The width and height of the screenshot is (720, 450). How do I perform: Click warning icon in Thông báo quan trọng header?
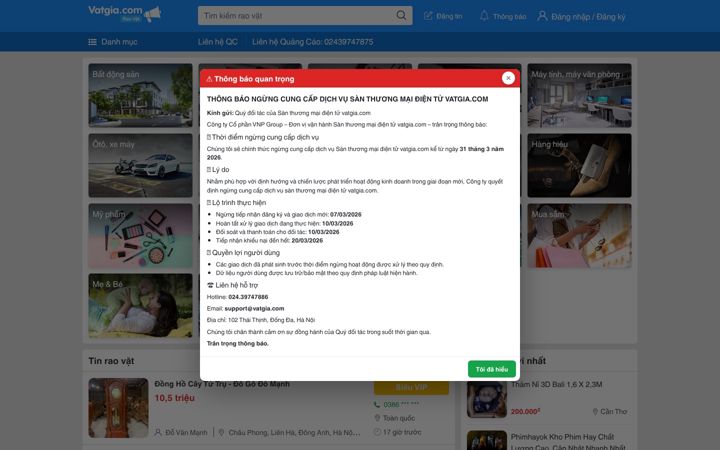tap(209, 79)
